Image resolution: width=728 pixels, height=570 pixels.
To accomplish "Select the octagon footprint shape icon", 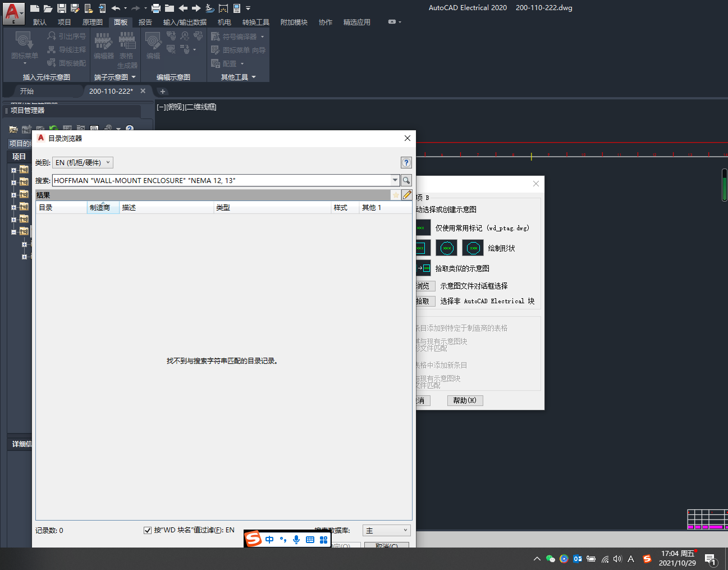I will pos(473,248).
